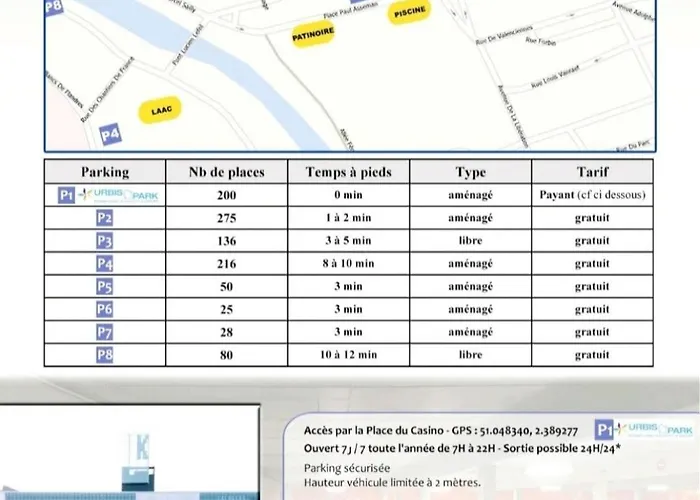Click the yellow LAAC label on the map
This screenshot has width=700, height=500.
click(x=163, y=110)
